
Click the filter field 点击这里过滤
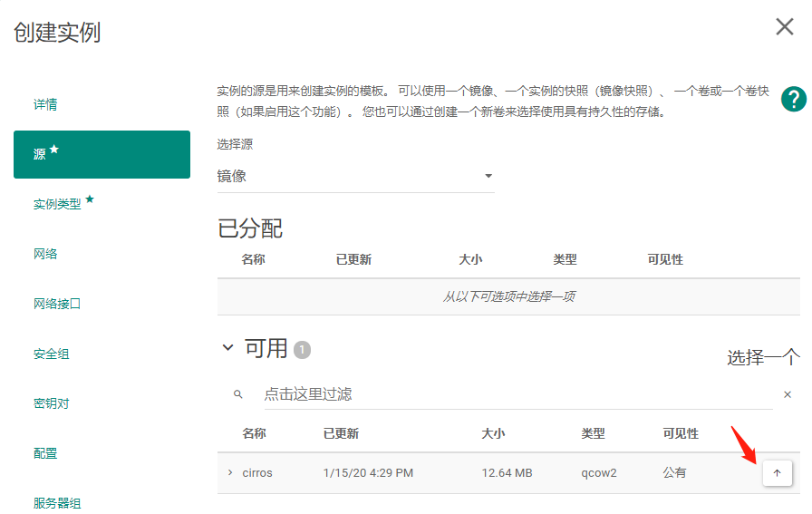(517, 394)
